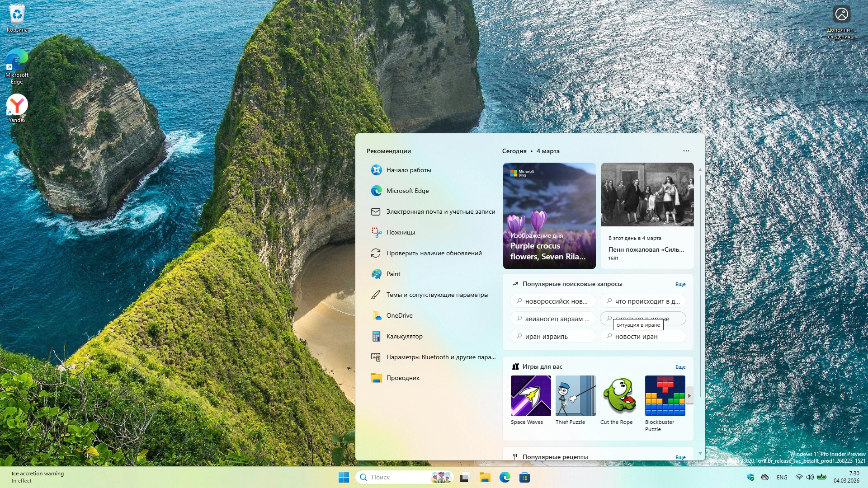868x488 pixels.
Task: Click Еще link next to Игры для вас
Action: (680, 367)
